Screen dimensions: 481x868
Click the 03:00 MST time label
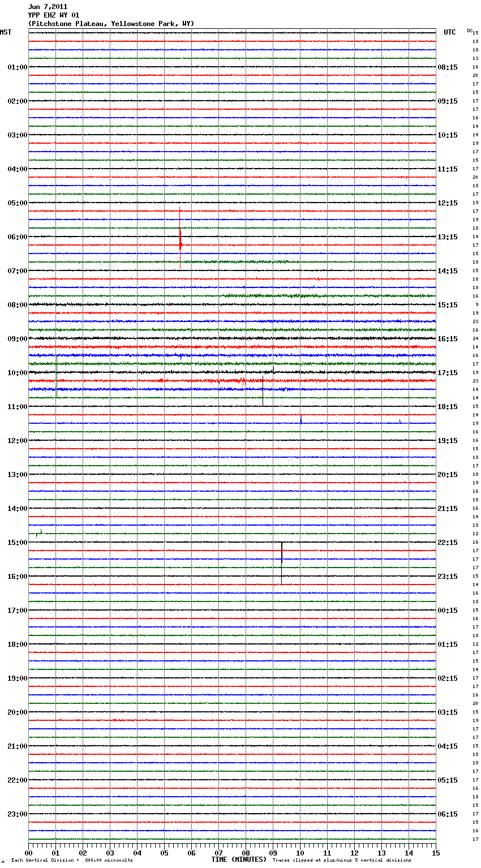(x=18, y=135)
